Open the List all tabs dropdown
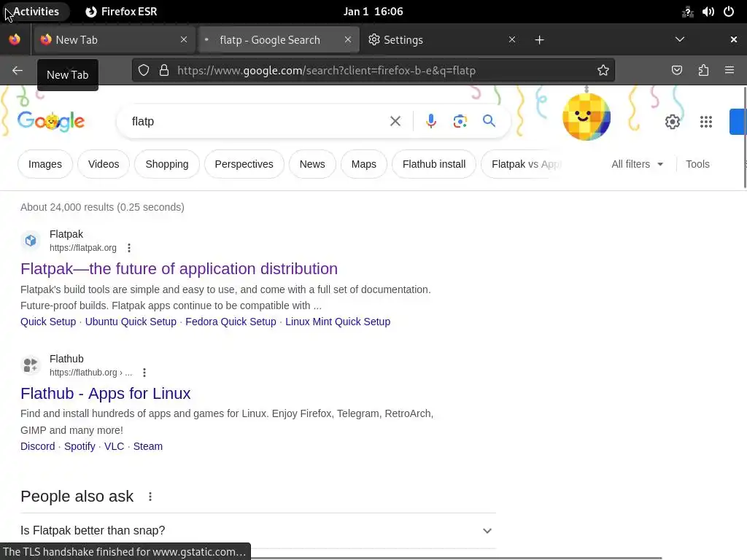The width and height of the screenshot is (747, 560). 680,39
